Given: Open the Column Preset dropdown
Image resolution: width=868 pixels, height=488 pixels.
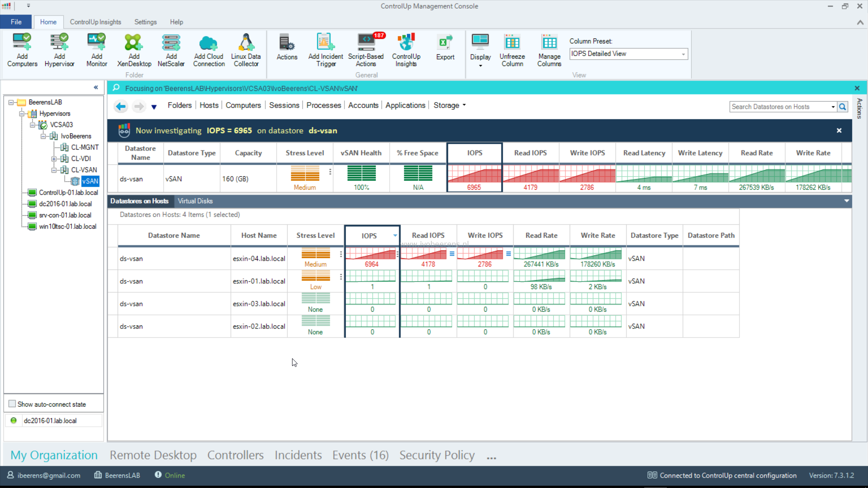Looking at the screenshot, I should tap(683, 54).
